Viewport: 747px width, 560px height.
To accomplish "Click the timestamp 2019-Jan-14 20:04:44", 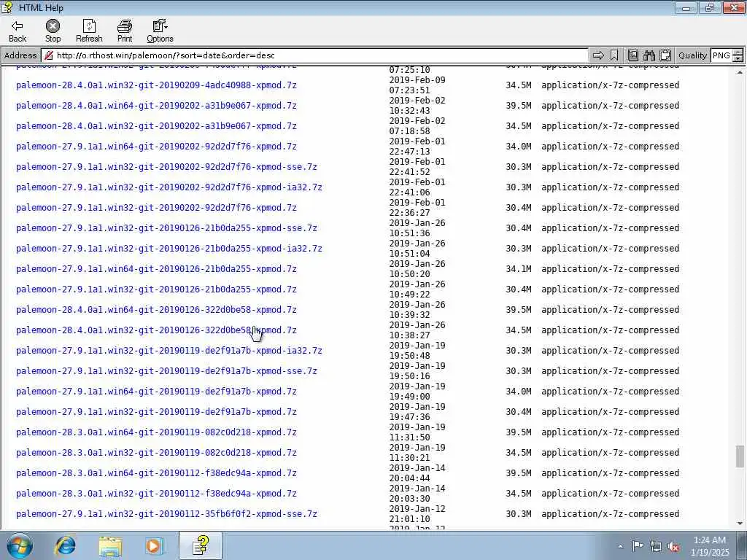I will 417,473.
